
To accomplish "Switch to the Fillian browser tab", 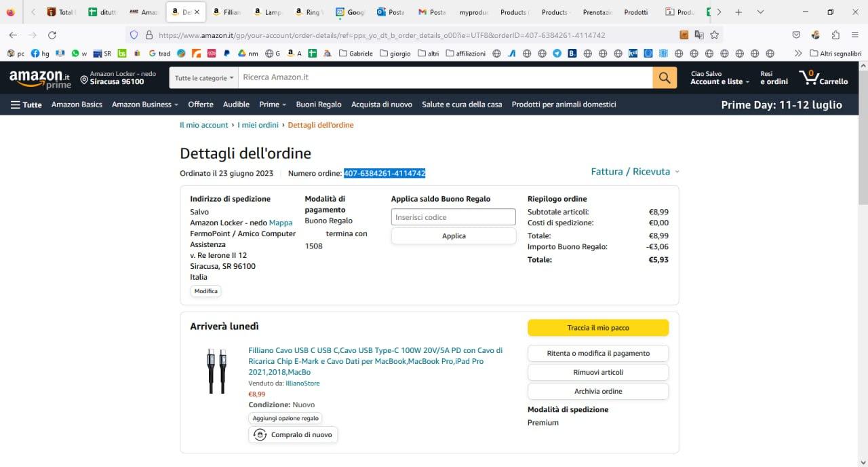I will [x=226, y=12].
